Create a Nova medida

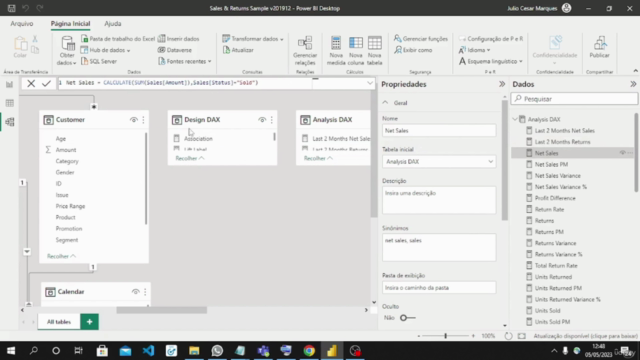(336, 51)
